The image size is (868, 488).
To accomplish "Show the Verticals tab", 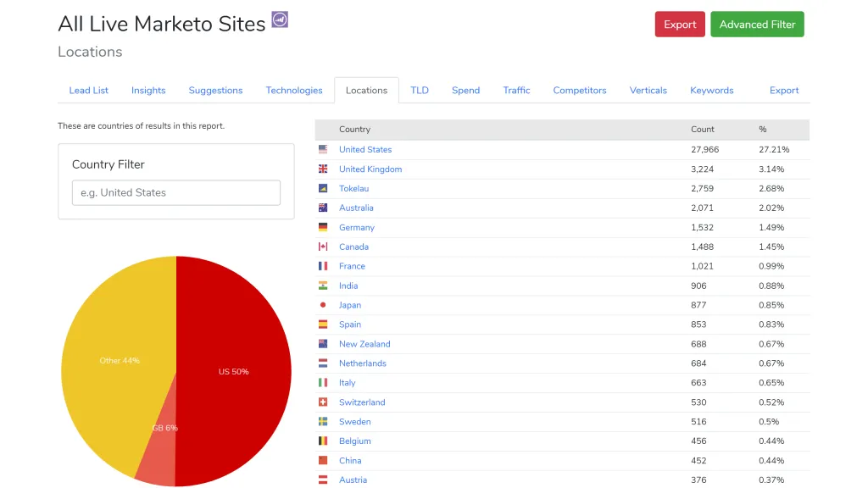I will click(648, 90).
